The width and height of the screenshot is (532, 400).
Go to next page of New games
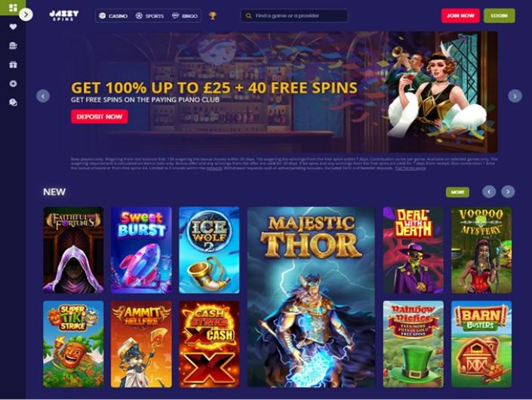point(508,192)
